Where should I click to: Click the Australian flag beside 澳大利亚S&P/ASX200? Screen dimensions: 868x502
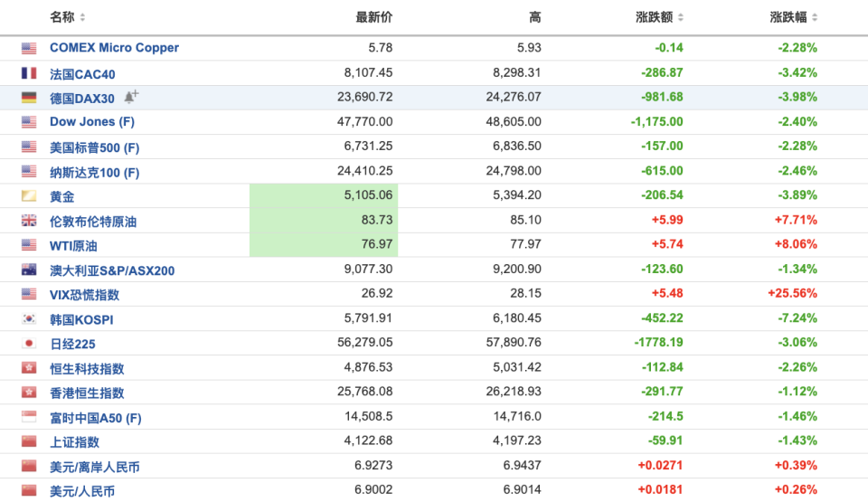29,270
